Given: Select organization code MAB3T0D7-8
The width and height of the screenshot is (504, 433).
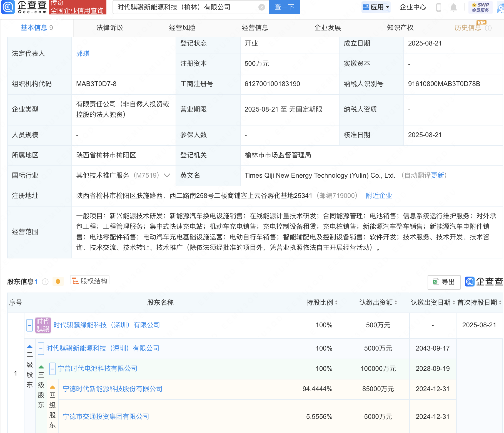Looking at the screenshot, I should 96,84.
